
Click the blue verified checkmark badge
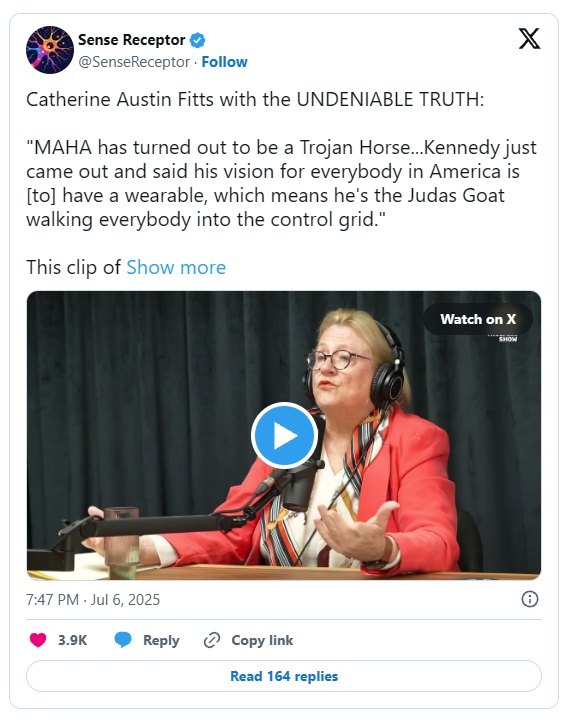(x=198, y=40)
